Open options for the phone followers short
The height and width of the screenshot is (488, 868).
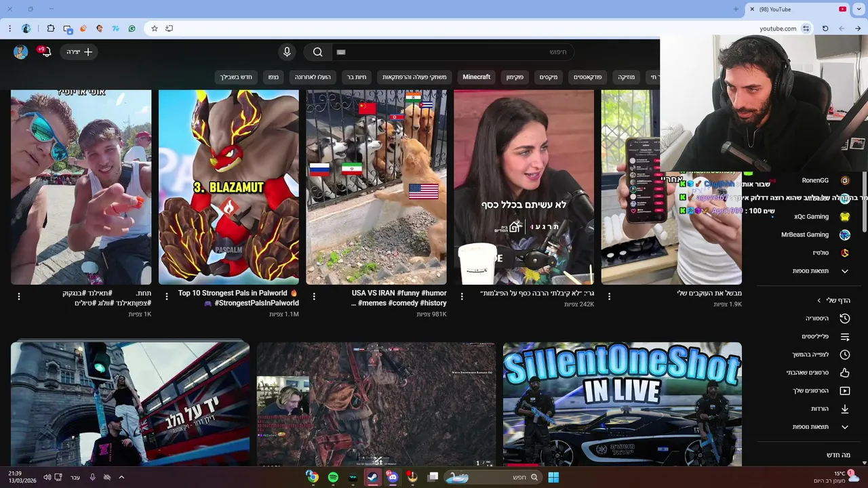click(x=609, y=296)
